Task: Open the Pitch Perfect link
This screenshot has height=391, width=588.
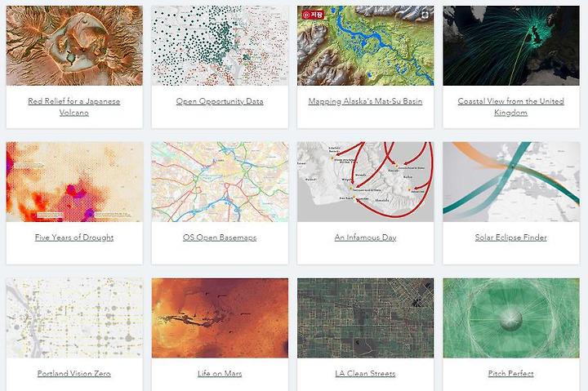Action: [x=510, y=373]
